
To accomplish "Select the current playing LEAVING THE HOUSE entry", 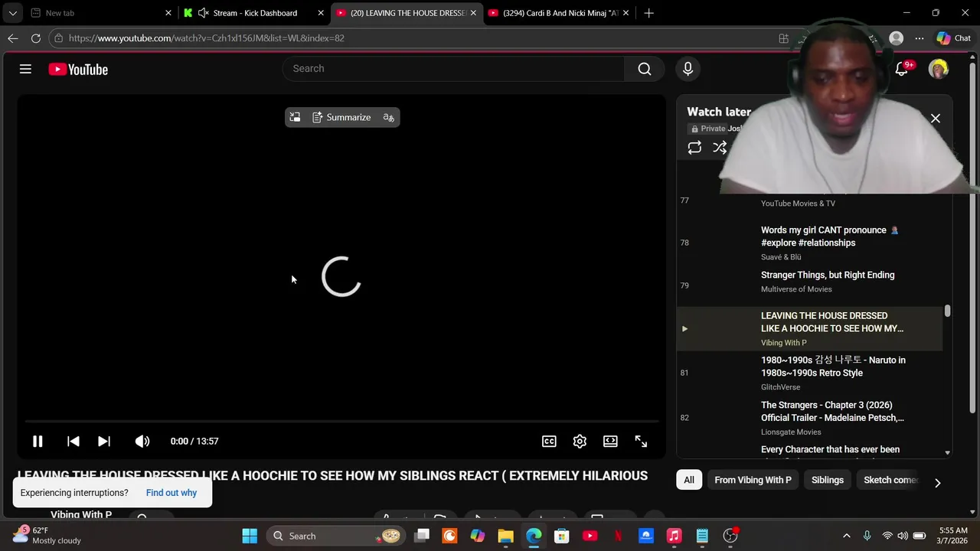I will pyautogui.click(x=810, y=328).
